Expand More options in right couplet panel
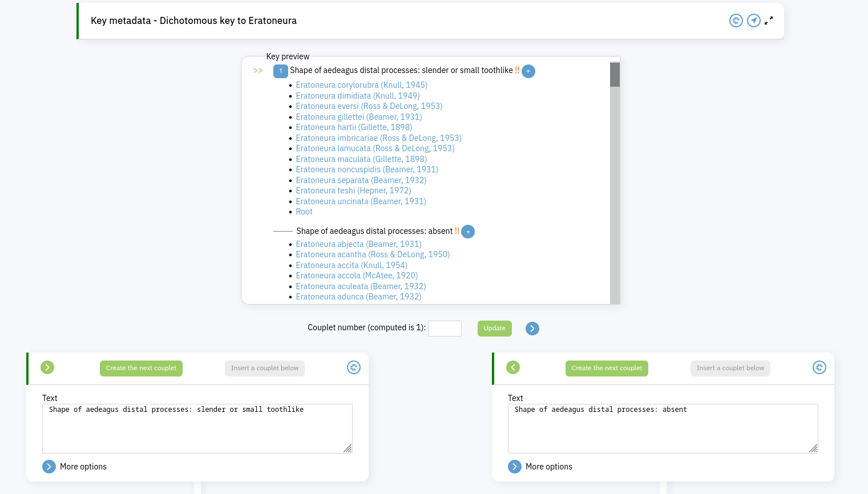Screen dimensions: 868x494 tap(515, 467)
